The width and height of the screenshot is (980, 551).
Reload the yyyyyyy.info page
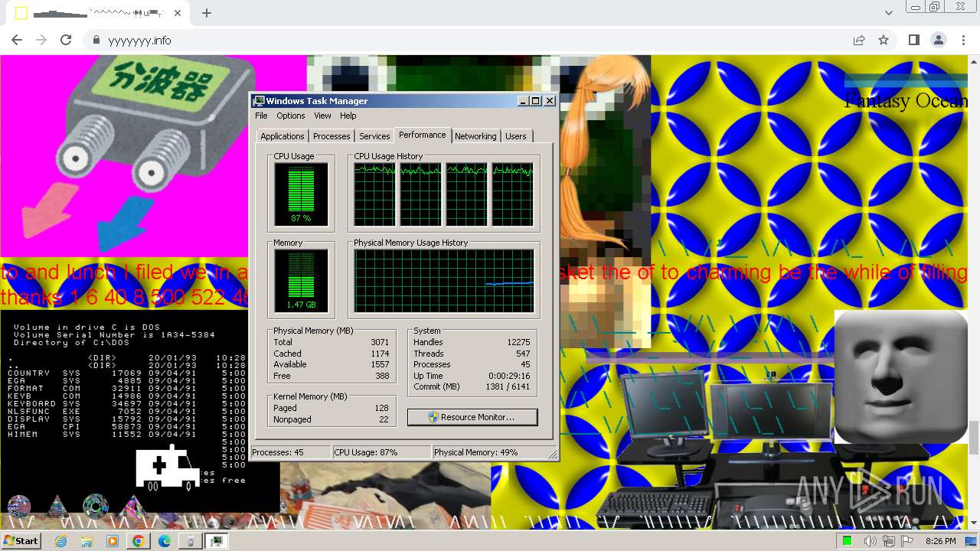(66, 40)
